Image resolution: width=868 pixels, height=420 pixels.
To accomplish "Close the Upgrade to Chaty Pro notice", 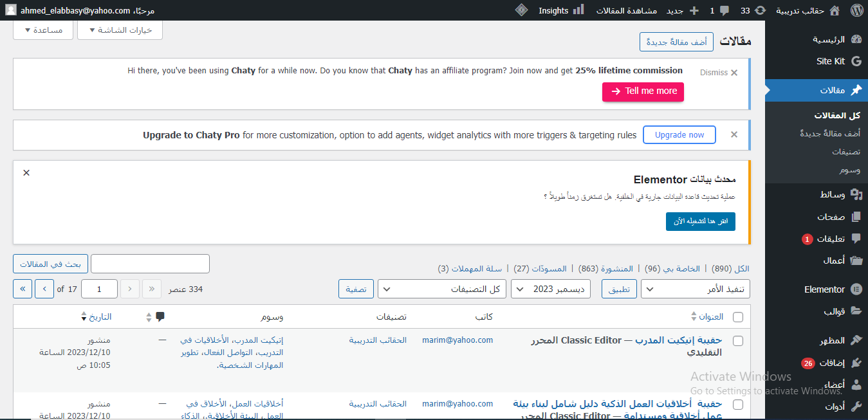I will click(x=734, y=134).
